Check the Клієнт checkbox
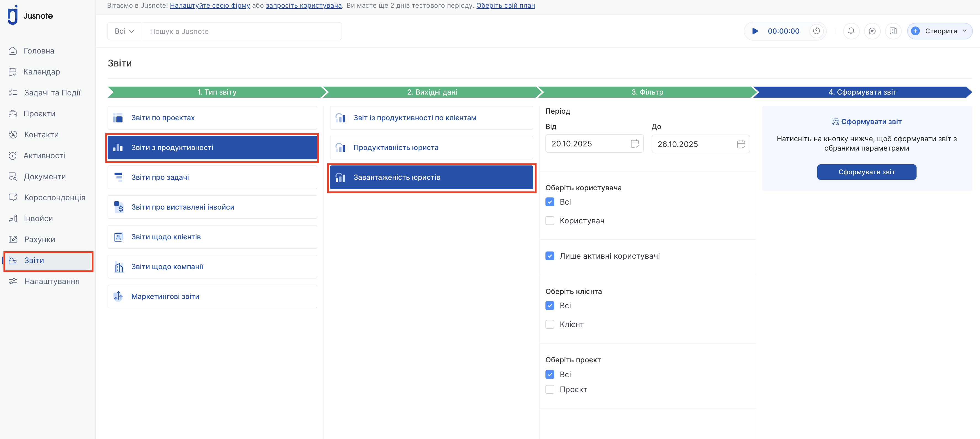Screen dimensions: 980x439 (550, 325)
